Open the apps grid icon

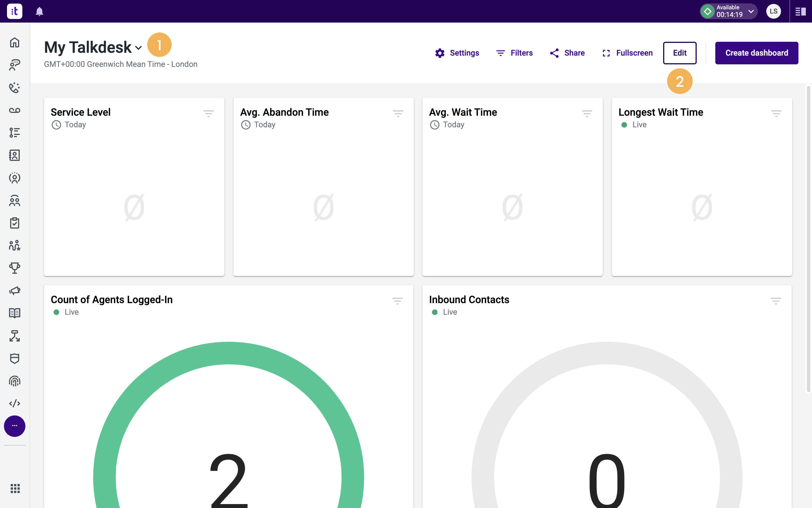click(15, 488)
